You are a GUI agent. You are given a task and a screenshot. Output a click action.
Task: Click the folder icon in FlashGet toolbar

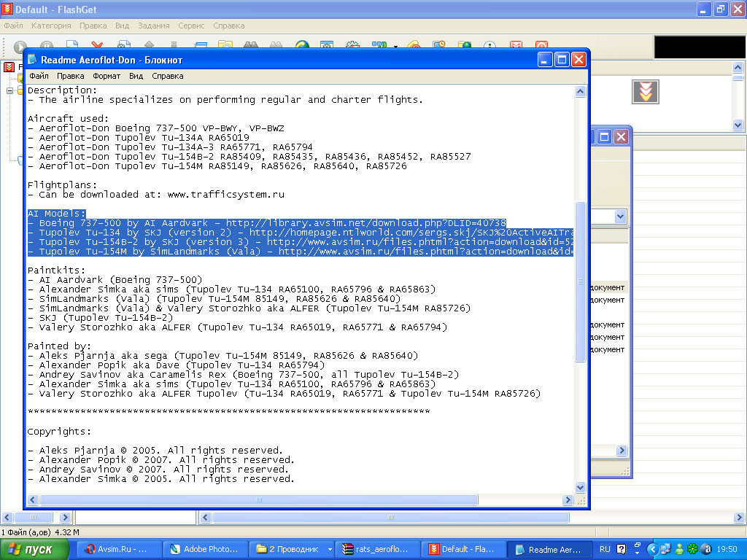[225, 44]
